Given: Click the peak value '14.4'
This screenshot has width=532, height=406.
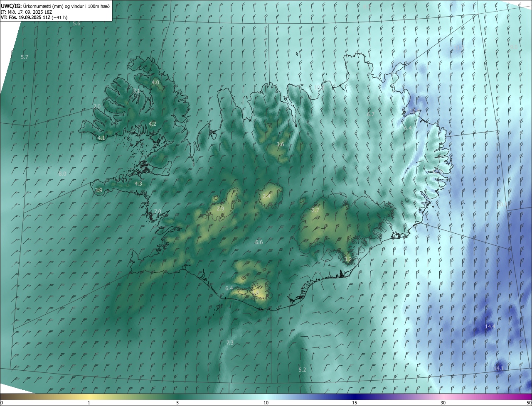Looking at the screenshot, I should click(x=490, y=327).
